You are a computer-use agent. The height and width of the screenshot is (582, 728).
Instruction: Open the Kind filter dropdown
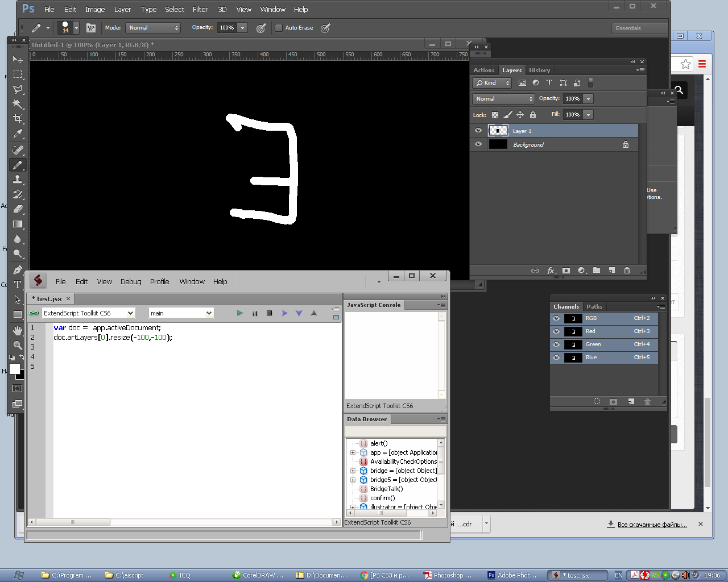pyautogui.click(x=492, y=83)
